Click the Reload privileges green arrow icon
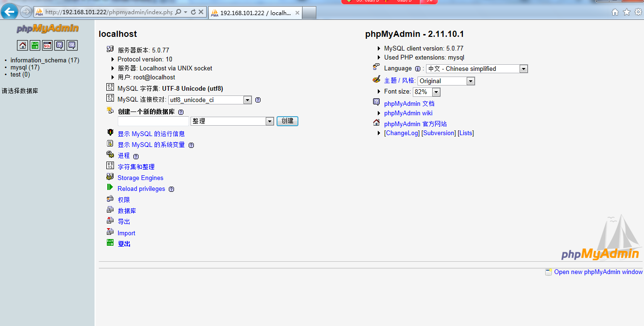Viewport: 644px width, 326px height. tap(110, 187)
